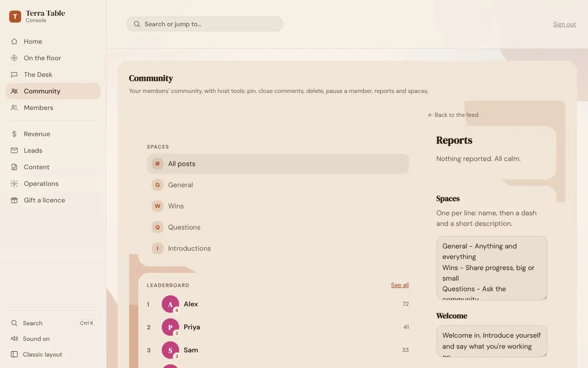This screenshot has width=588, height=368.
Task: Go to the Leads page
Action: (53, 150)
